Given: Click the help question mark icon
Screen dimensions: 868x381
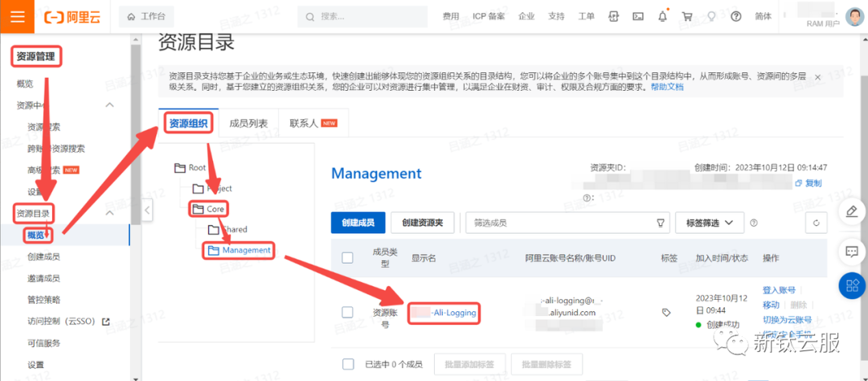Looking at the screenshot, I should coord(735,16).
